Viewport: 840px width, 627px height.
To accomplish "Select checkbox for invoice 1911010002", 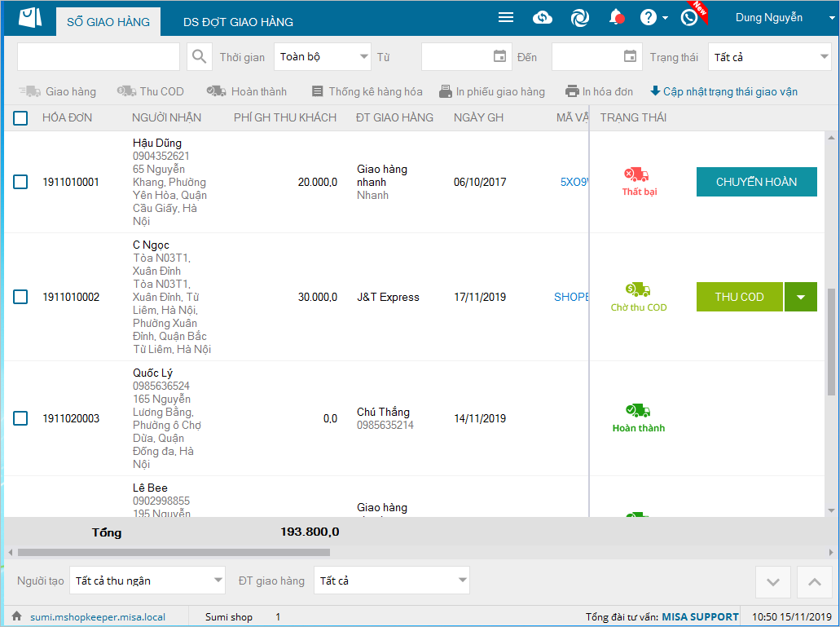I will pos(20,297).
